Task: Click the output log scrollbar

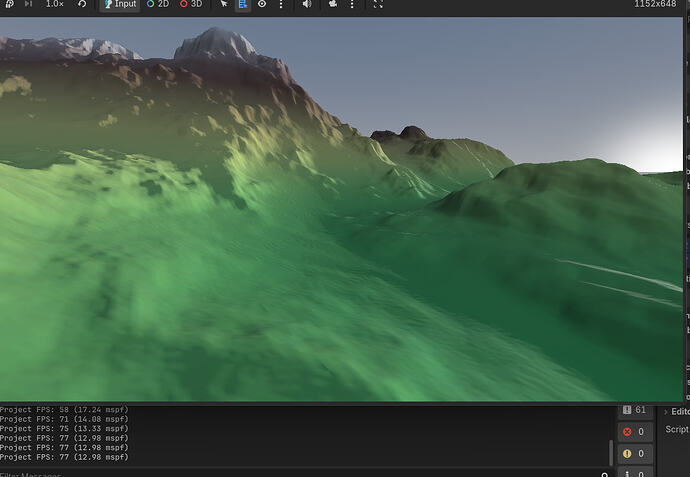Action: click(611, 452)
